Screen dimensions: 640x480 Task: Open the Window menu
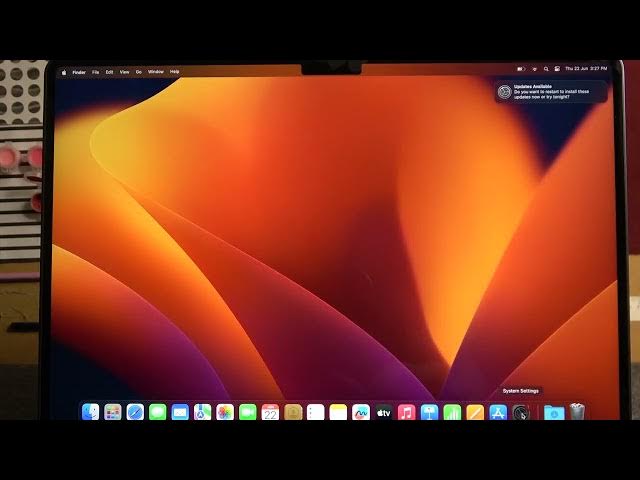click(156, 71)
